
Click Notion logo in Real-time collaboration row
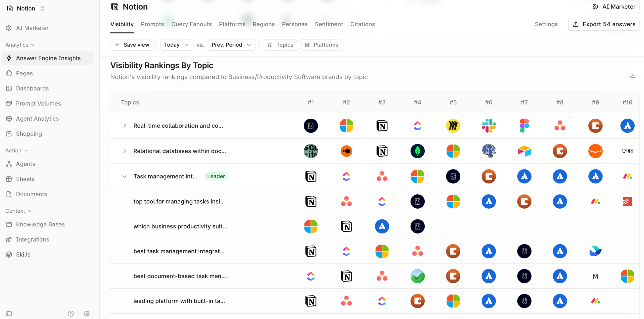(382, 126)
